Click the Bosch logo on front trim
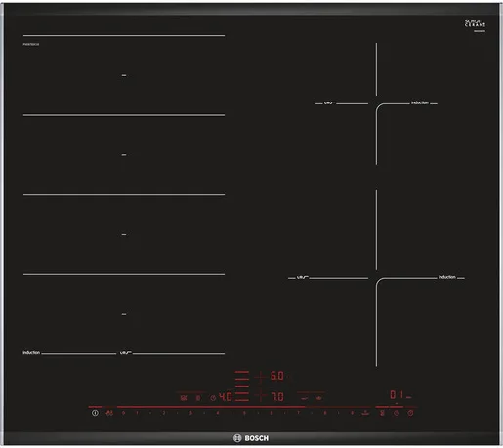Screen dimensions: 503x448 coord(251,438)
